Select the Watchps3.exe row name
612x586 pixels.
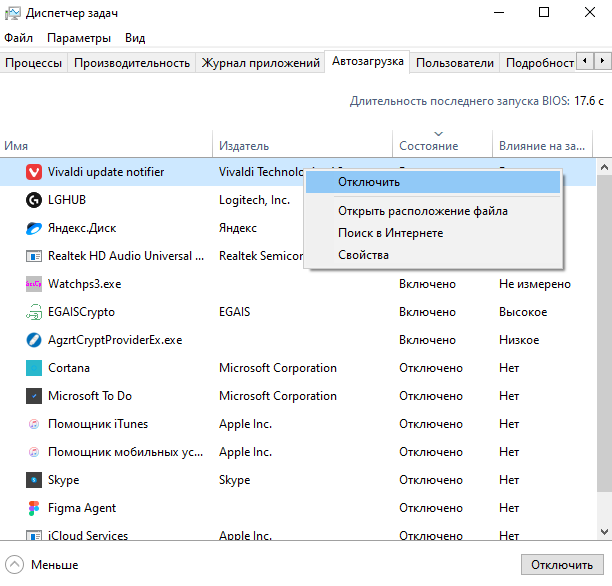pos(85,284)
